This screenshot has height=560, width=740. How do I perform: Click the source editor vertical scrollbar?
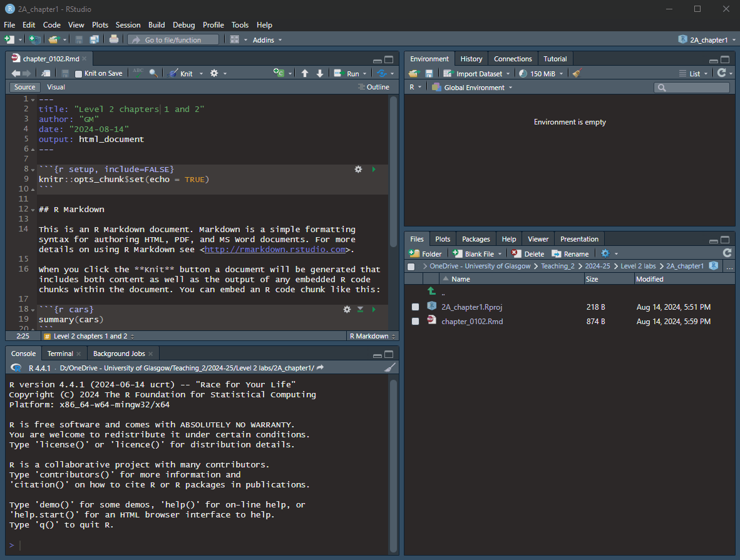pyautogui.click(x=393, y=172)
